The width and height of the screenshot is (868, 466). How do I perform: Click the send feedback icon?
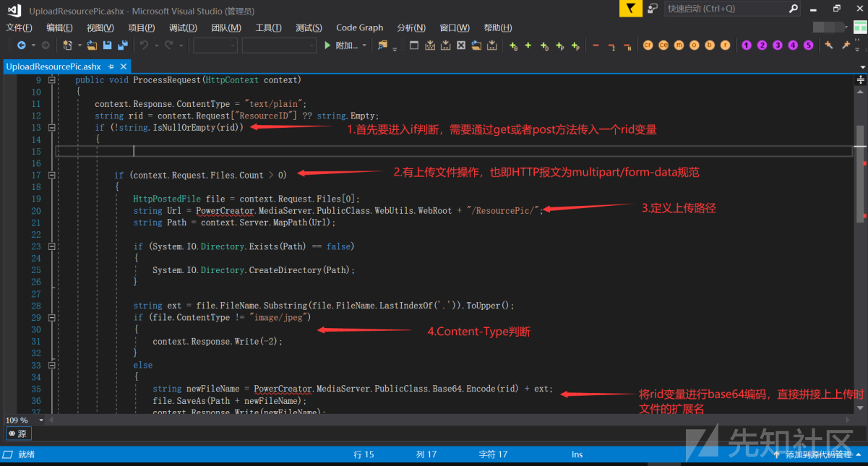pos(653,9)
